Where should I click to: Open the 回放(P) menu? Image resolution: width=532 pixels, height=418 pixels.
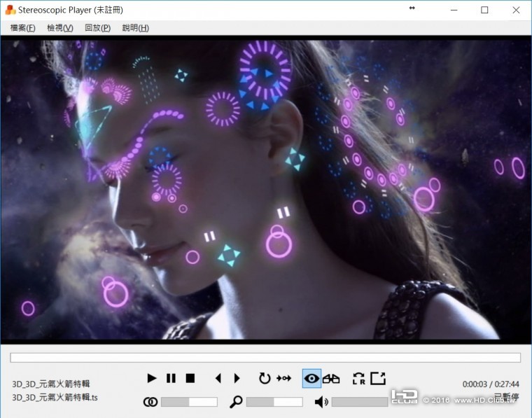point(98,28)
